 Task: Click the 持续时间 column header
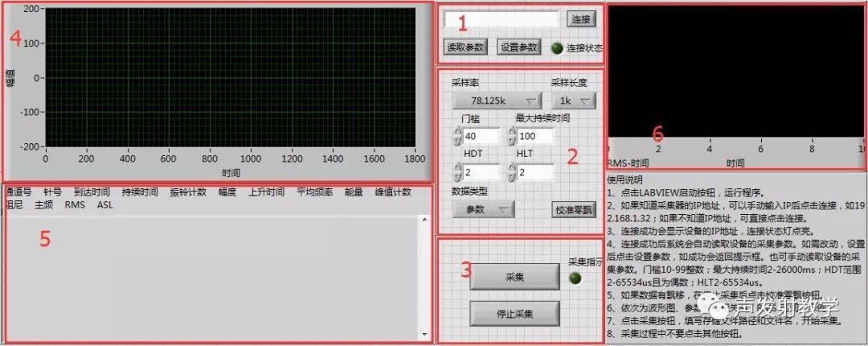(x=140, y=192)
